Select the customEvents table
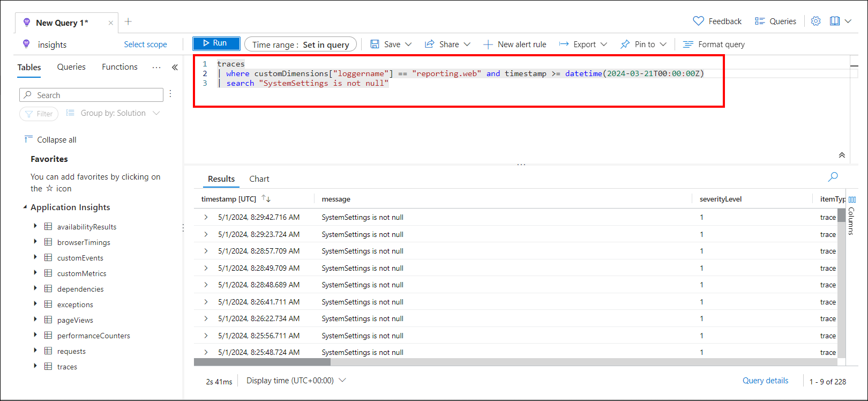This screenshot has height=401, width=868. [80, 258]
